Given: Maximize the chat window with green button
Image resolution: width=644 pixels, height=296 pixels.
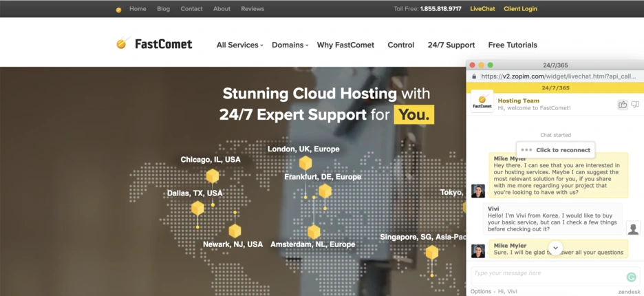Looking at the screenshot, I should 490,65.
